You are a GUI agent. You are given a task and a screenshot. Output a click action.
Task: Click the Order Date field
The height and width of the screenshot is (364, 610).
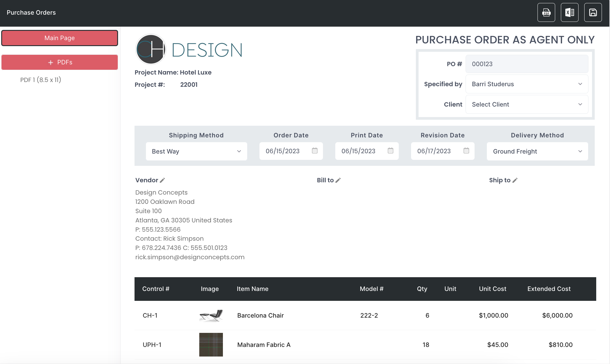tap(291, 151)
